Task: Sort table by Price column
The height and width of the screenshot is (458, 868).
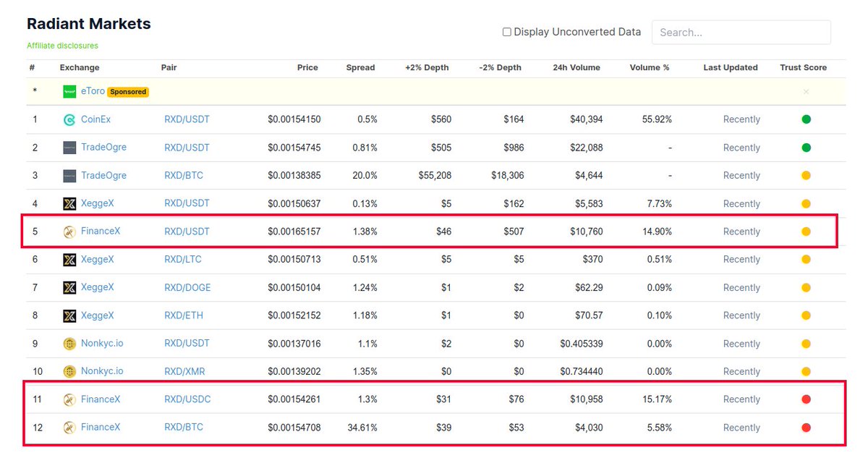Action: [x=307, y=67]
